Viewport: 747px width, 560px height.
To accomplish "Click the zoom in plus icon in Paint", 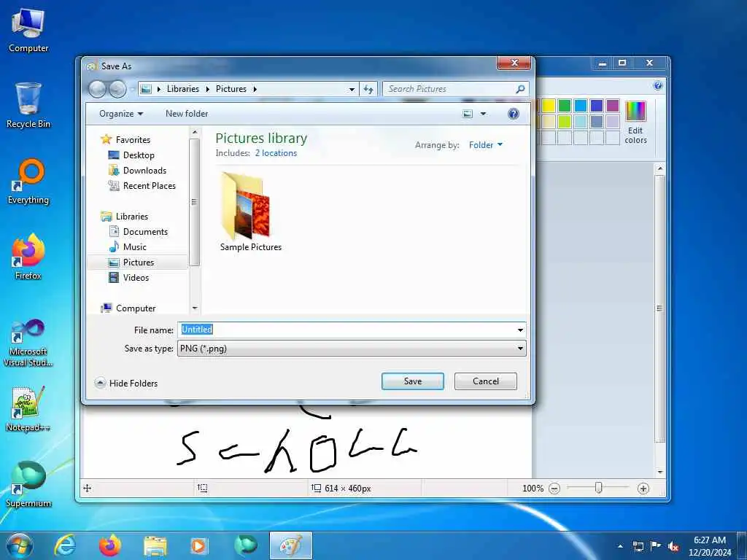I will coord(643,489).
